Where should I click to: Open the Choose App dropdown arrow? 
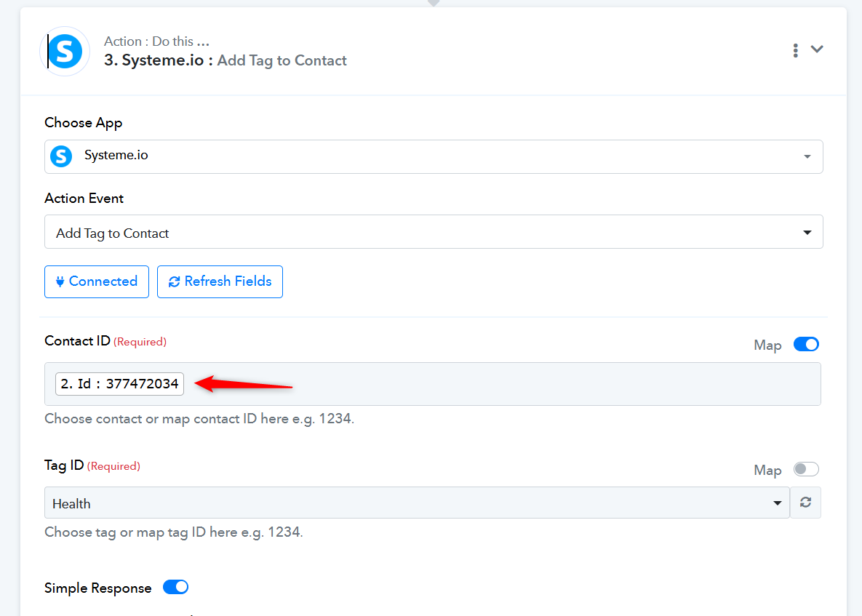pyautogui.click(x=807, y=156)
